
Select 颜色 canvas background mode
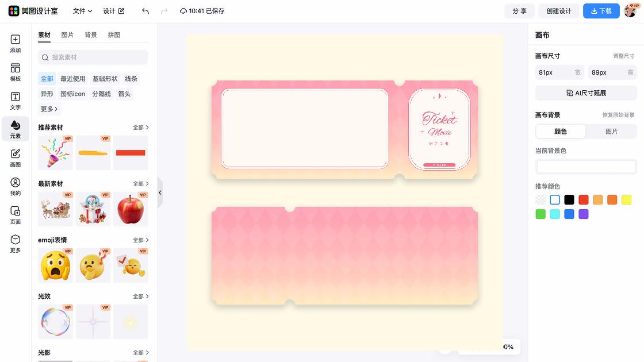coord(561,132)
